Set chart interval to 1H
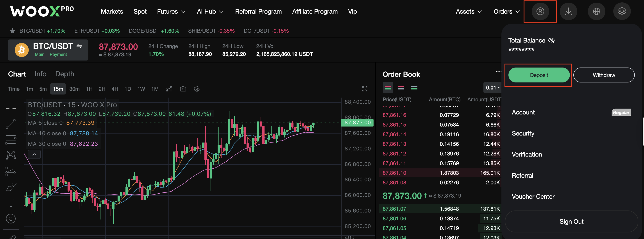The width and height of the screenshot is (644, 239). [x=89, y=89]
